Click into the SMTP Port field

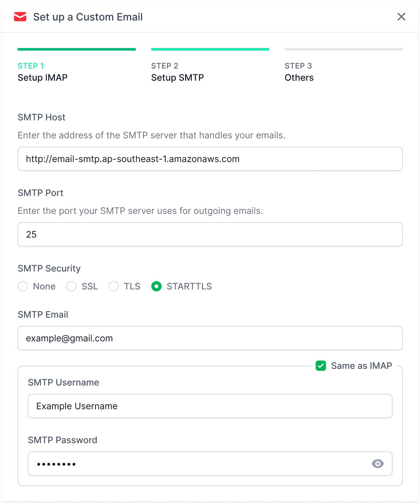(210, 234)
